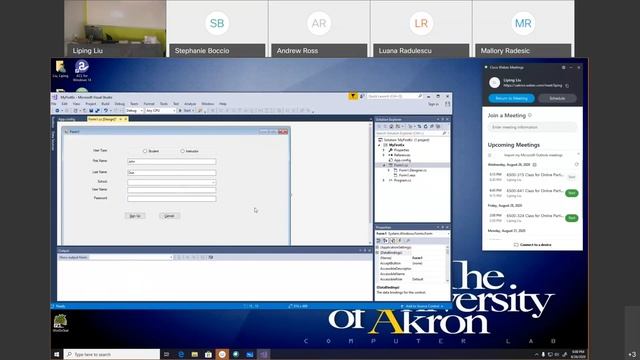The image size is (640, 360).
Task: Click Alphabetical icon in Properties toolbar
Action: (385, 240)
